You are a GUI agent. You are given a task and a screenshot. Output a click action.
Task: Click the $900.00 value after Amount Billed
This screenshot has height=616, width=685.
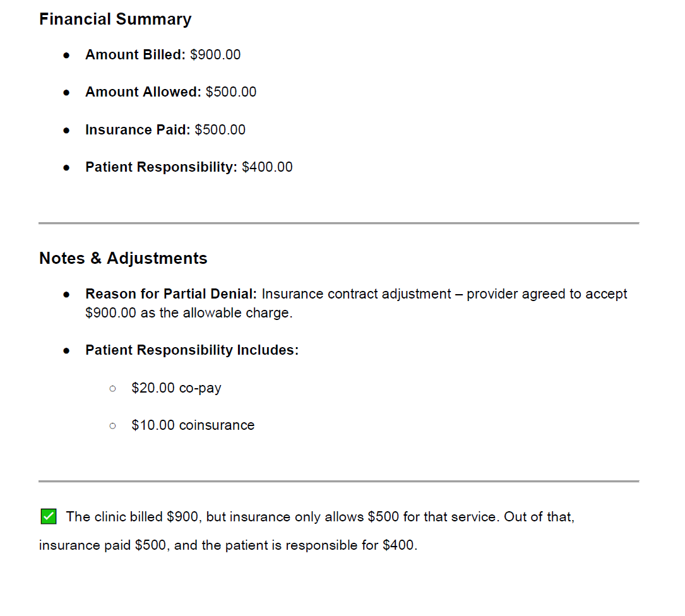215,55
